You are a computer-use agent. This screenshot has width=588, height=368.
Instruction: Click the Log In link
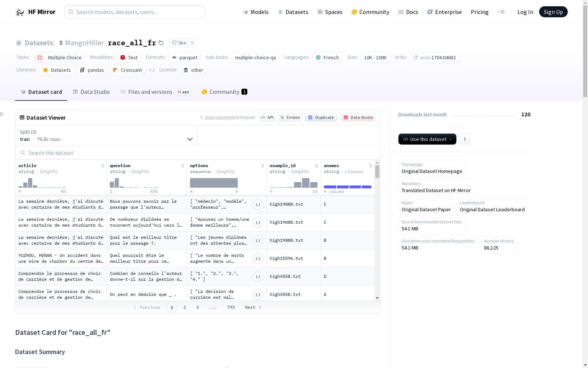click(525, 12)
